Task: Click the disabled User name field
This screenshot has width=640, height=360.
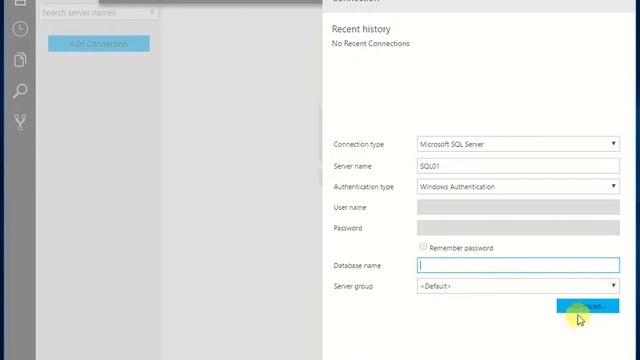Action: click(518, 207)
